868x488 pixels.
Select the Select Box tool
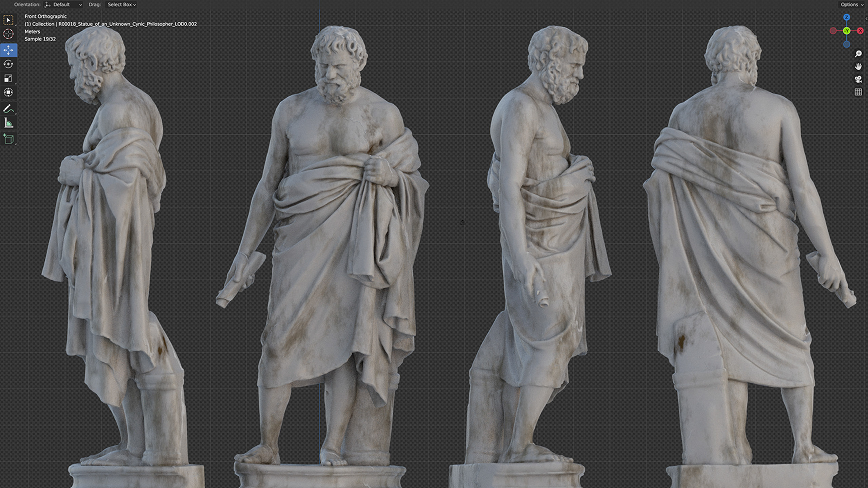click(9, 20)
